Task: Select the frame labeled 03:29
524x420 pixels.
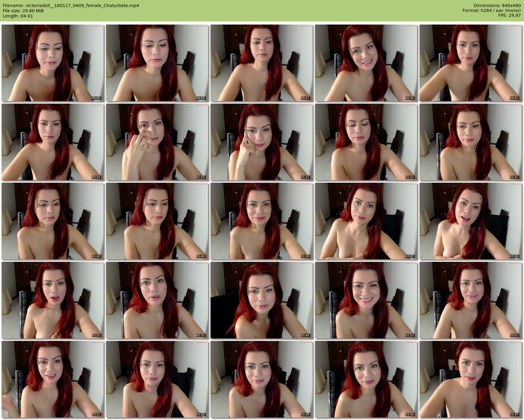Action: coord(262,379)
